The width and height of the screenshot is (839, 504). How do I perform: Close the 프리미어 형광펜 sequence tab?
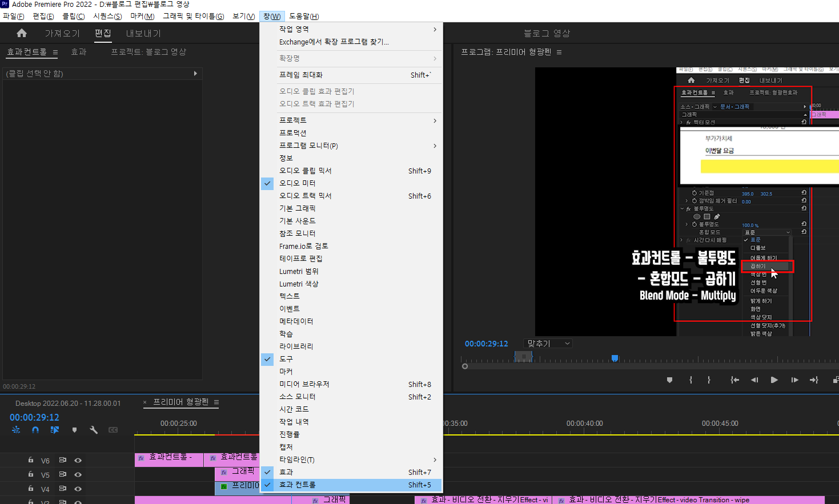coord(145,402)
